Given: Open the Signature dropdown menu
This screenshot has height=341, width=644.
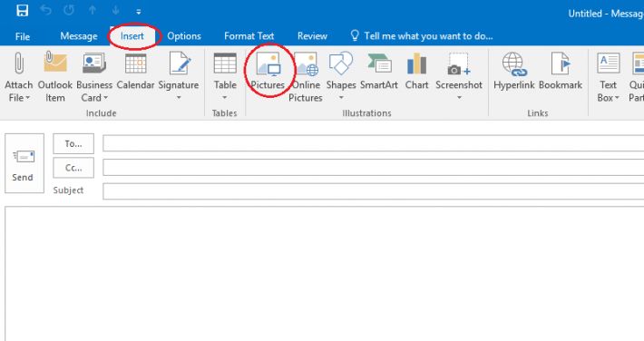Looking at the screenshot, I should (179, 98).
